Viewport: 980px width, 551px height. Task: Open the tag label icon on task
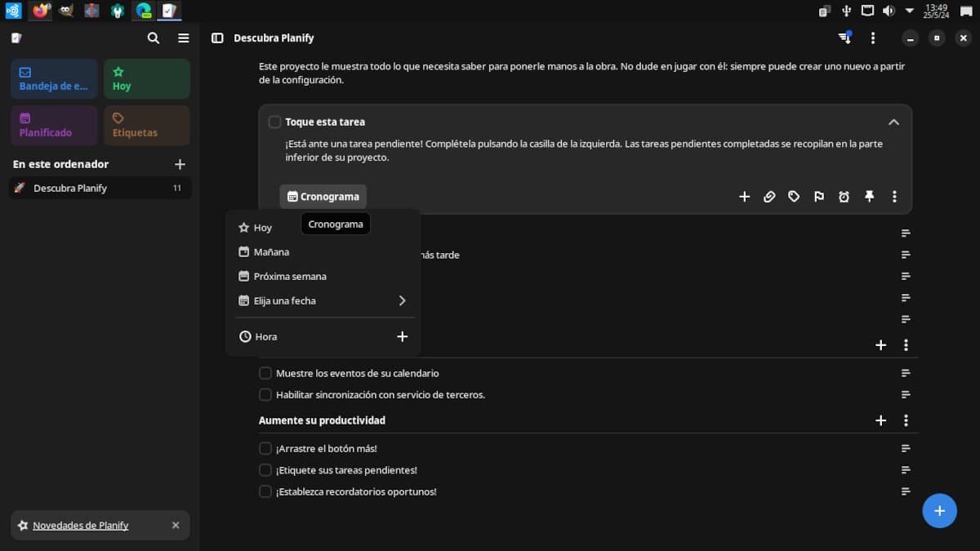coord(794,197)
